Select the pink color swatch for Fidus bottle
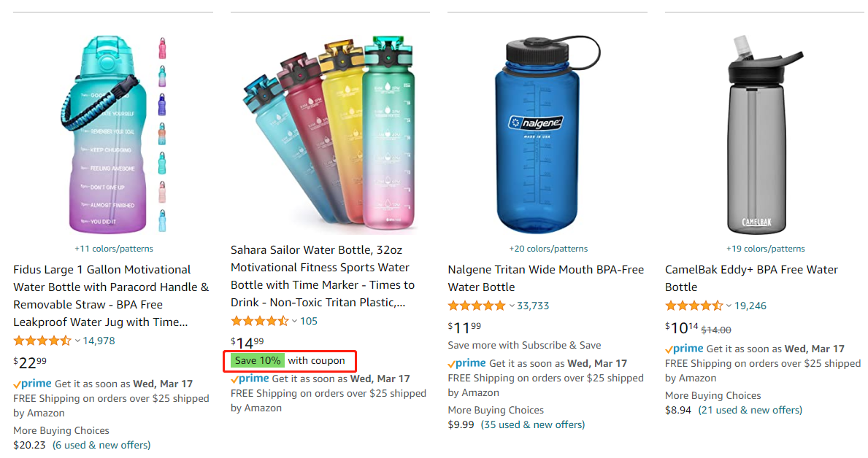 (162, 49)
